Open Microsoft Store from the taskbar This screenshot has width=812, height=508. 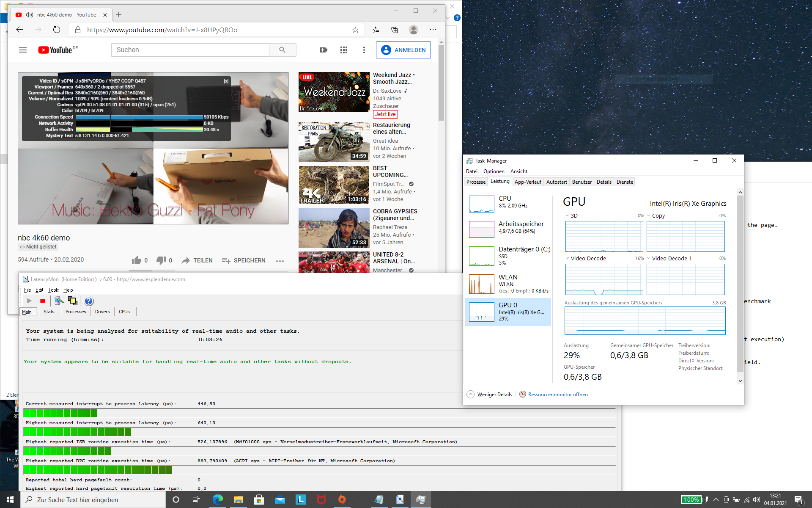[259, 500]
